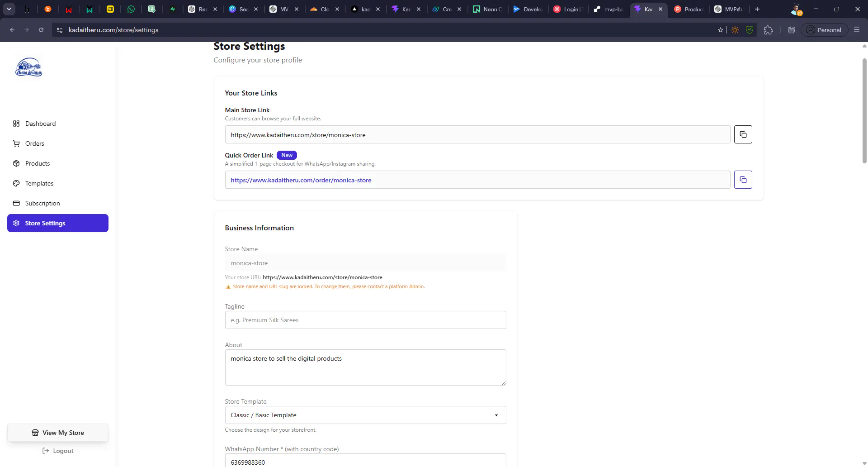The width and height of the screenshot is (868, 467).
Task: Click the Products box icon in sidebar
Action: pos(16,163)
